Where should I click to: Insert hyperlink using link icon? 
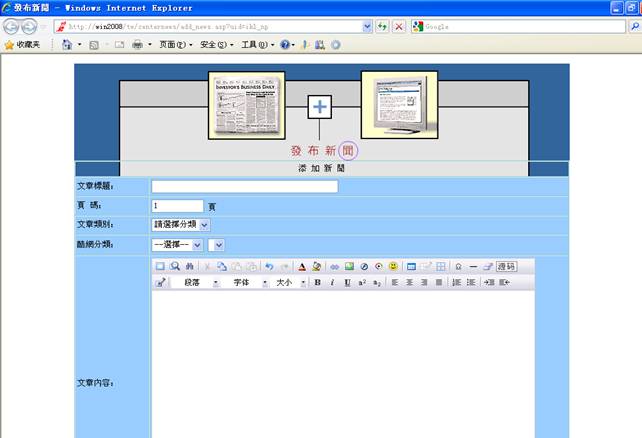click(x=335, y=267)
